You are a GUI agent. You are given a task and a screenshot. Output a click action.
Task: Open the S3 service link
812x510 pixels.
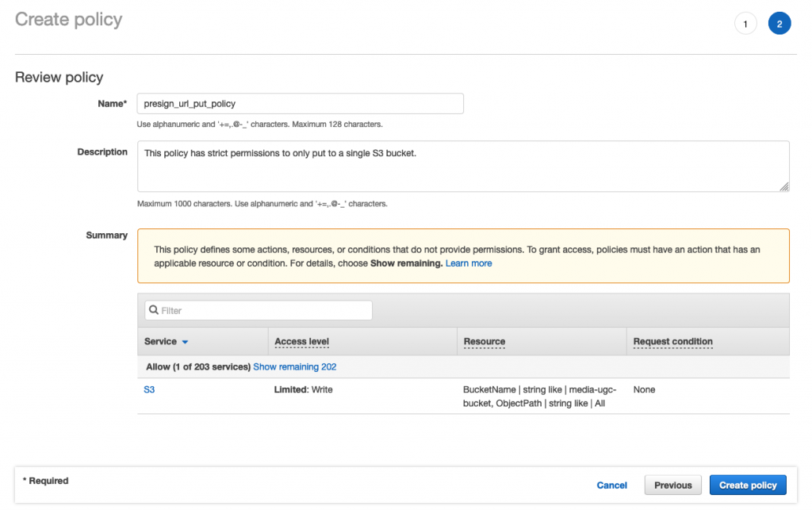pyautogui.click(x=149, y=390)
